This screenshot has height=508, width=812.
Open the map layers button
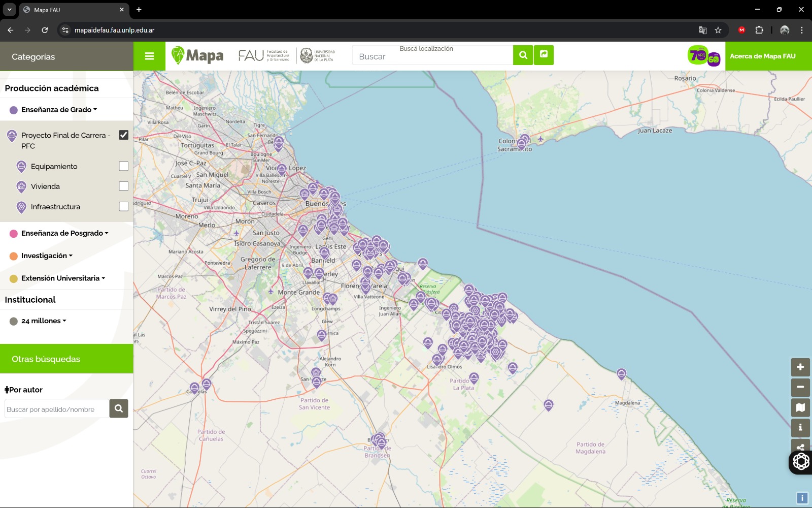pos(800,408)
